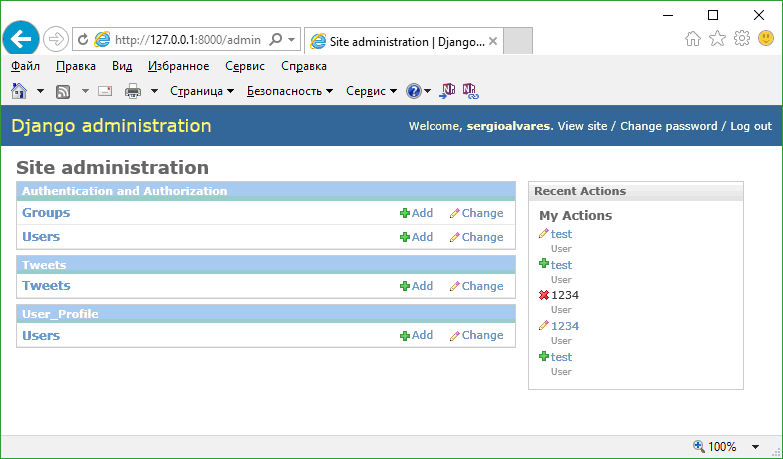
Task: Click the browser Forward arrow button
Action: 55,39
